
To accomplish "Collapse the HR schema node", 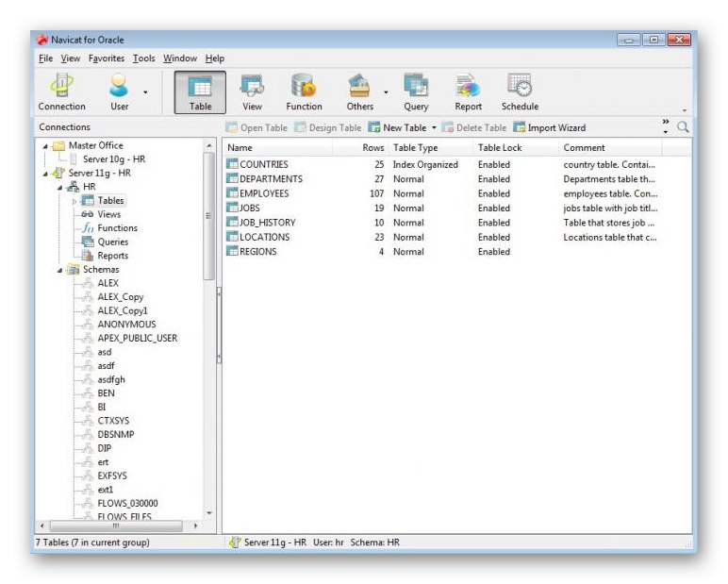I will pos(60,187).
